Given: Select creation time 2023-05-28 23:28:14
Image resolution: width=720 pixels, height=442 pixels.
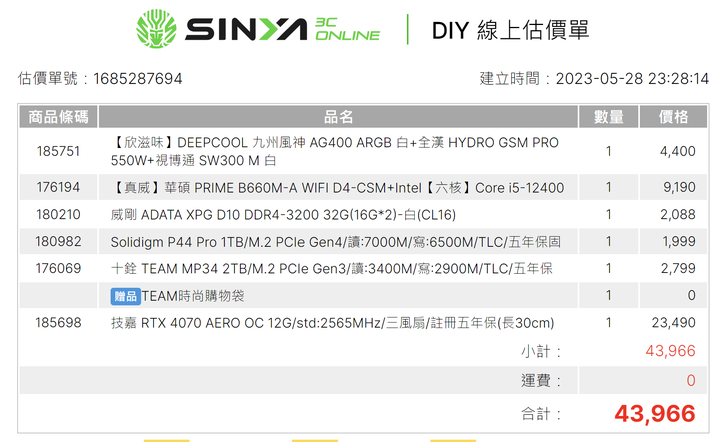Looking at the screenshot, I should pos(632,78).
